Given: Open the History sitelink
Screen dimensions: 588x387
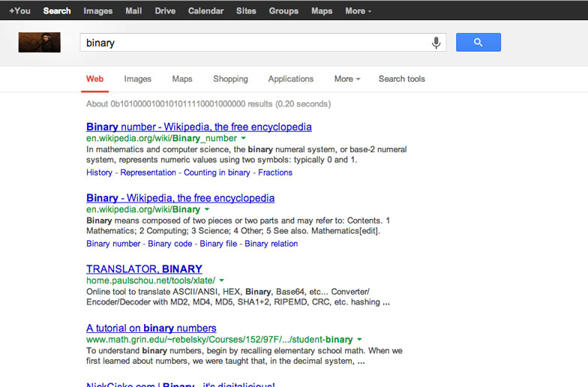Looking at the screenshot, I should click(x=99, y=172).
